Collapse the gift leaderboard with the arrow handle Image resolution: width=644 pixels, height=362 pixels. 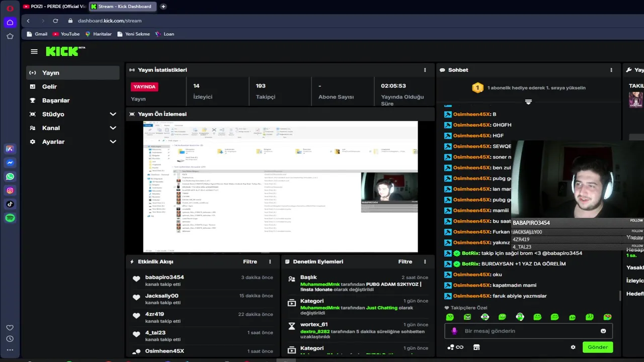[528, 102]
